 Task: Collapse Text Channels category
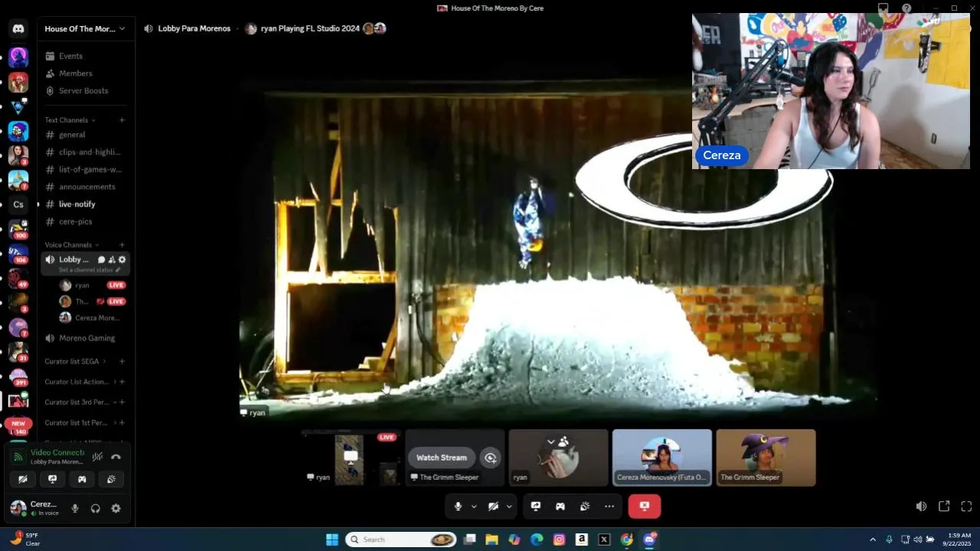(x=70, y=120)
